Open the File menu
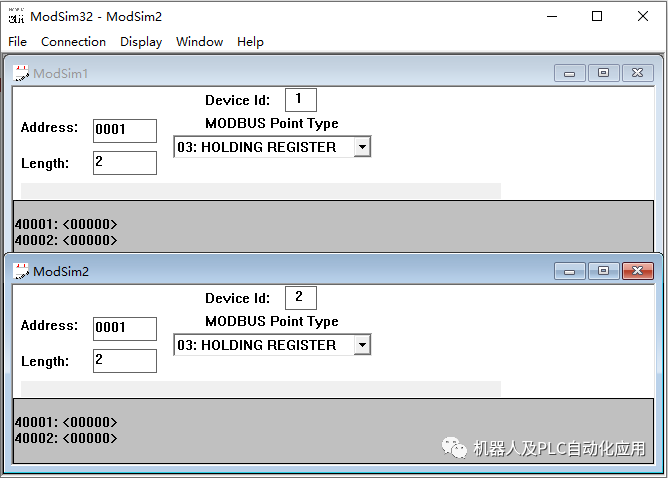The width and height of the screenshot is (668, 478). [x=17, y=42]
